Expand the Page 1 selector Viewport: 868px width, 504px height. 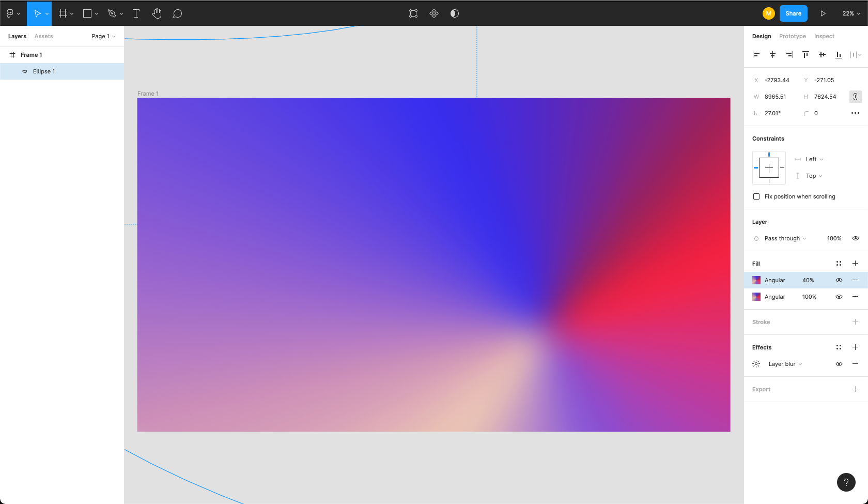[103, 36]
